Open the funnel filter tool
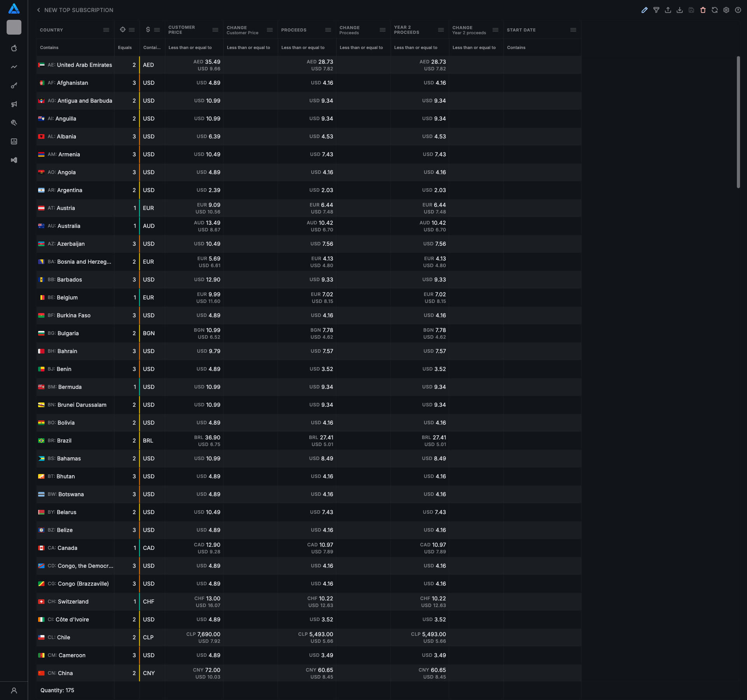 656,10
